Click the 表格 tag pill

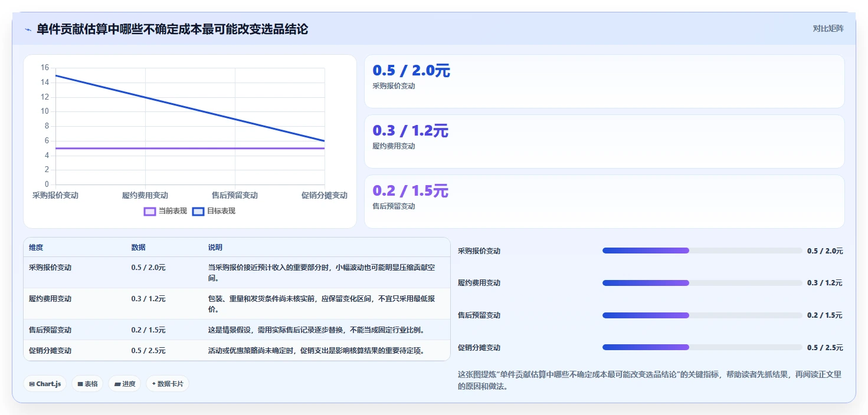87,384
